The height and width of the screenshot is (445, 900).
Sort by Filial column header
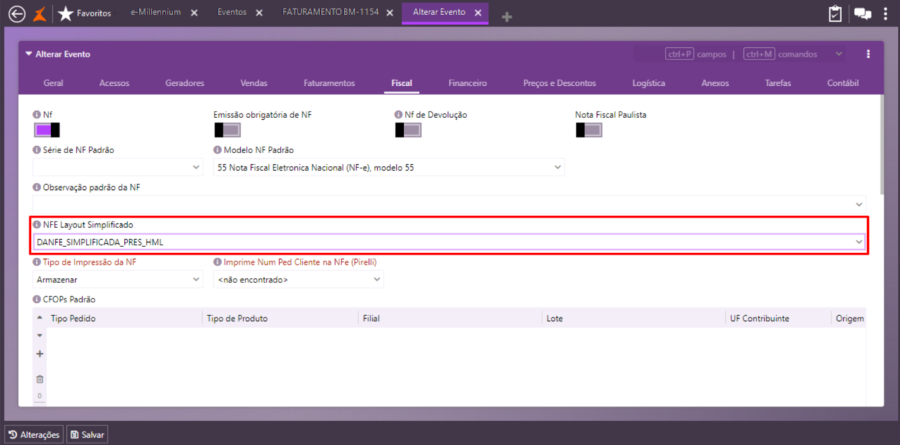coord(371,318)
